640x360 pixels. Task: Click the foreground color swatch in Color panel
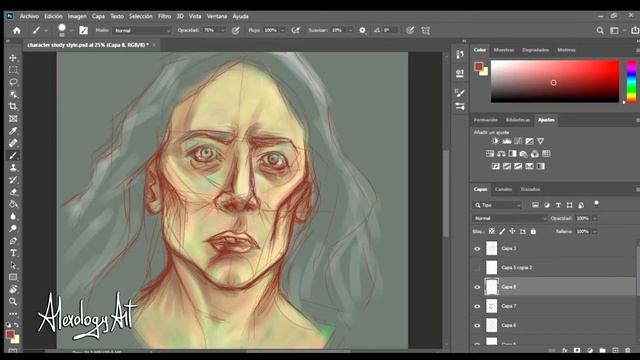coord(478,66)
